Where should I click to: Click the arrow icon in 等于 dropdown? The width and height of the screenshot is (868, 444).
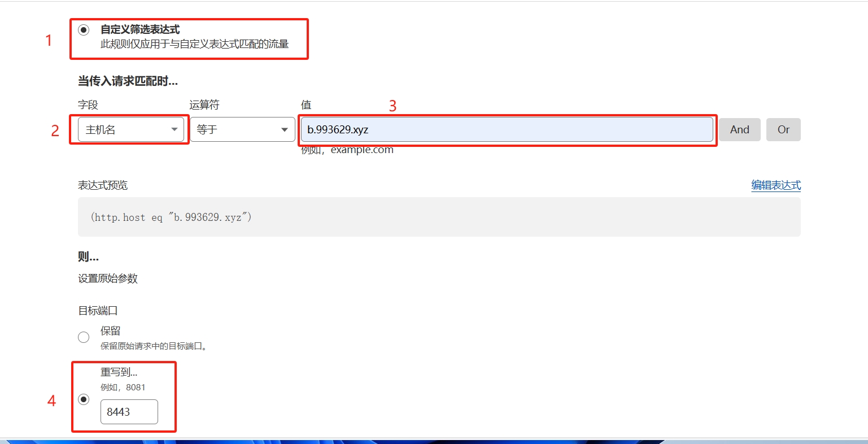pyautogui.click(x=285, y=130)
